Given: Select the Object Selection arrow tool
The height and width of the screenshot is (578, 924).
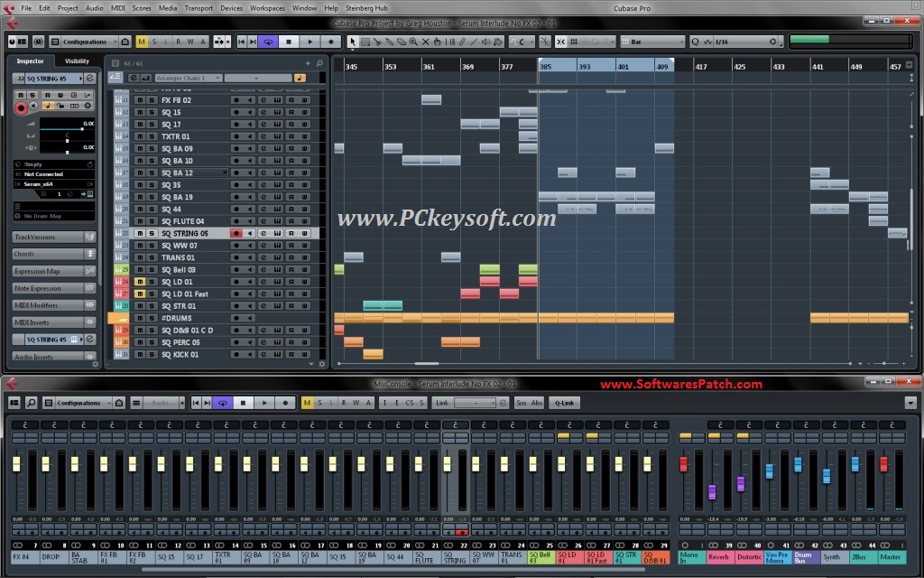Looking at the screenshot, I should coord(353,42).
